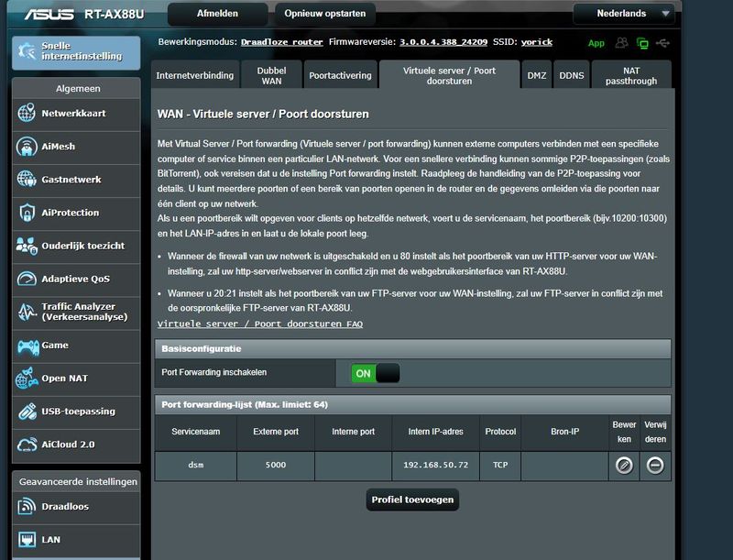Click the Interne port column header
733x560 pixels.
353,432
